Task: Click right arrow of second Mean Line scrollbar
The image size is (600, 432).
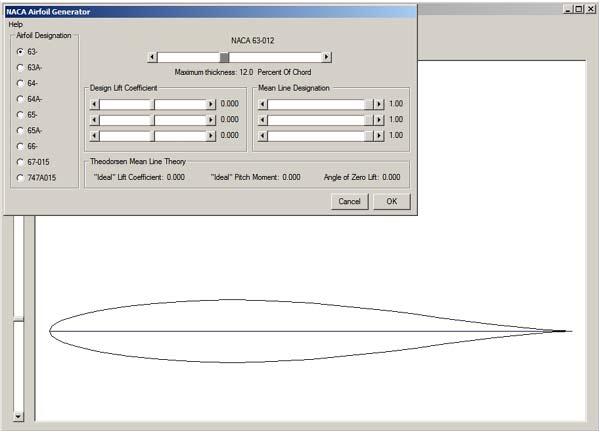Action: pos(379,120)
